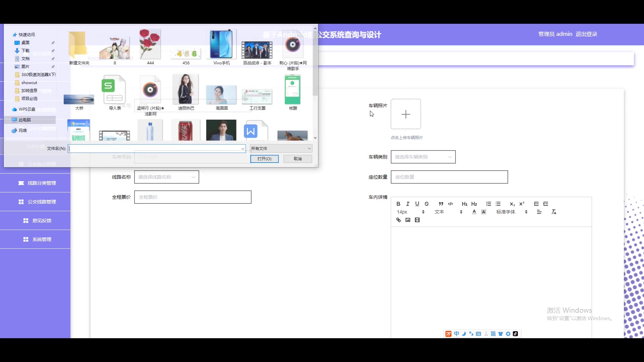Click the insert video icon in editor
The width and height of the screenshot is (644, 362).
[x=417, y=220]
